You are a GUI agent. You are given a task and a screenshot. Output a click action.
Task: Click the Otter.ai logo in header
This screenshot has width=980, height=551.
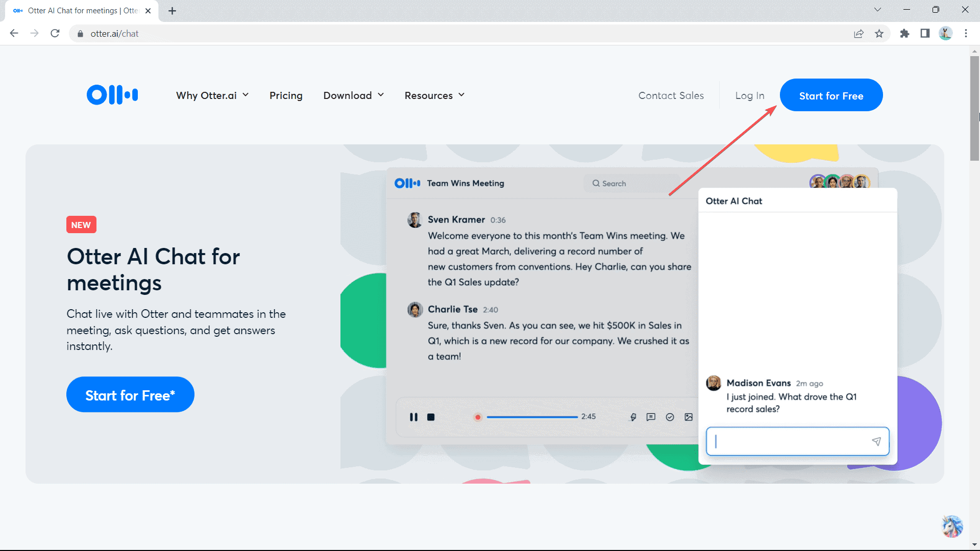(112, 95)
